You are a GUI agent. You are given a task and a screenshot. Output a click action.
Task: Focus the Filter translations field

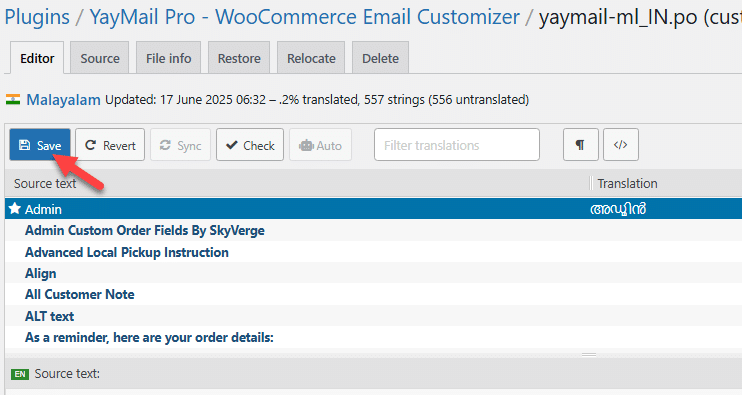tap(457, 145)
